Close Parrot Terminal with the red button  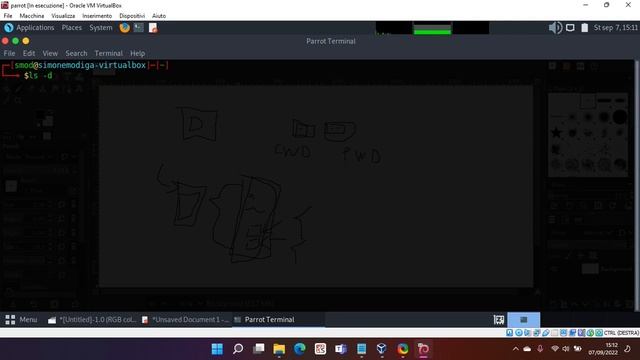5,41
